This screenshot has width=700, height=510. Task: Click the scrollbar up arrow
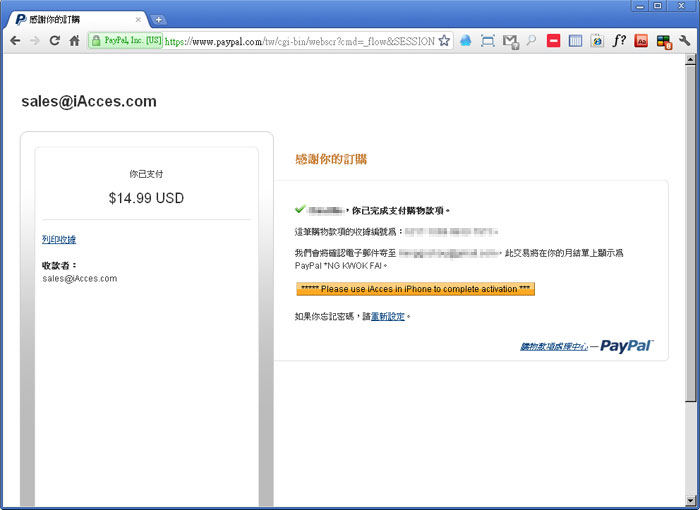click(x=690, y=59)
